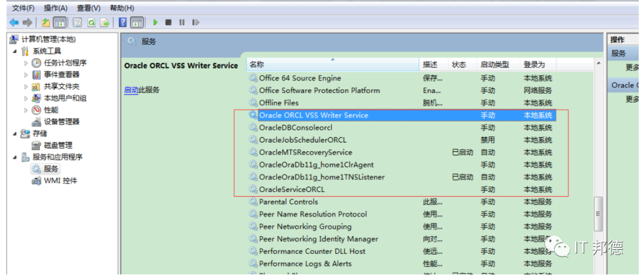This screenshot has width=644, height=276.
Task: Click the 性能 monitor icon
Action: click(x=36, y=110)
